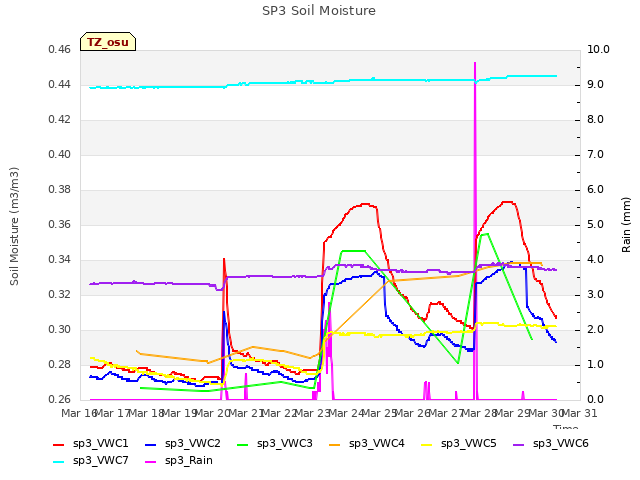Click the 0.30 left axis tick label

click(x=60, y=330)
